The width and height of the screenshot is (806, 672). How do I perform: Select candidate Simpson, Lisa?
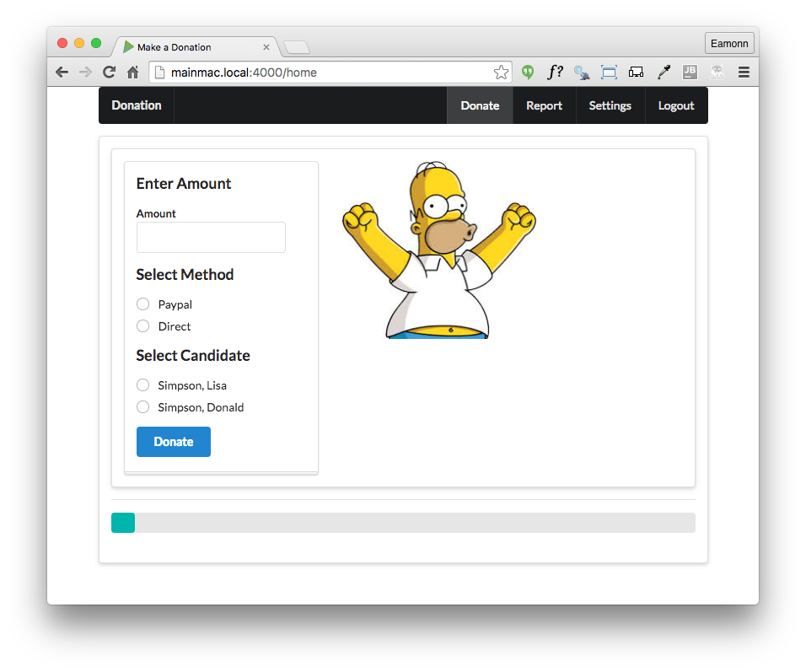143,385
